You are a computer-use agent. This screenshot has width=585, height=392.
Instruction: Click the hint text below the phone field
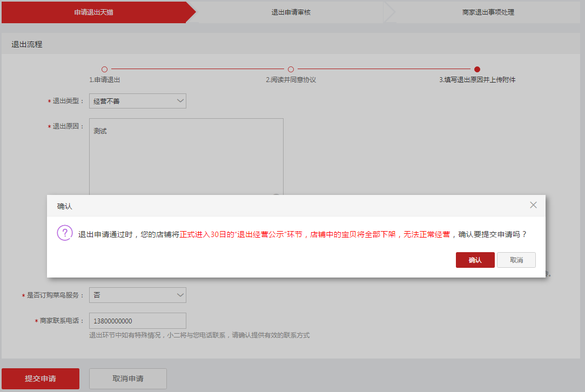[199, 335]
